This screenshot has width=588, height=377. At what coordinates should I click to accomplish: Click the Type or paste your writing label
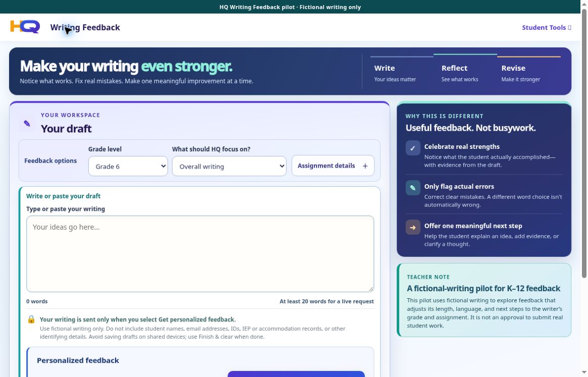pos(66,209)
